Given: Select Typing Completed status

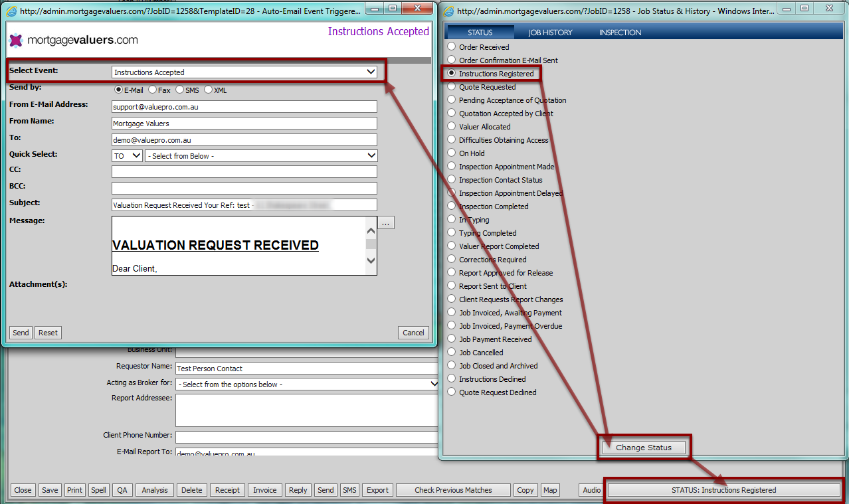Looking at the screenshot, I should [x=452, y=233].
